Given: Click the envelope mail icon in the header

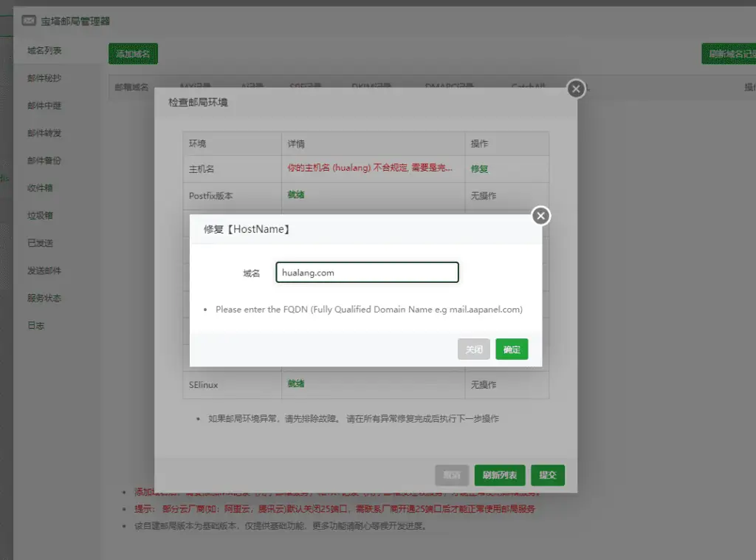Looking at the screenshot, I should point(28,21).
